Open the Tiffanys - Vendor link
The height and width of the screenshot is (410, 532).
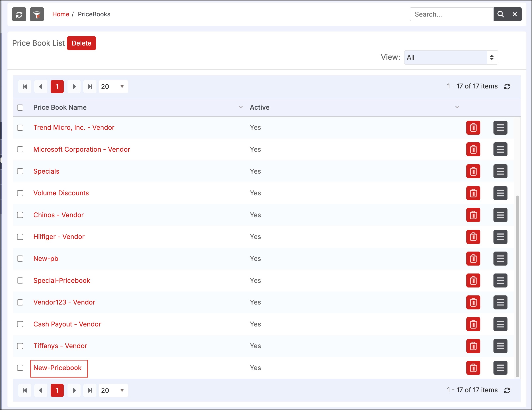coord(60,346)
